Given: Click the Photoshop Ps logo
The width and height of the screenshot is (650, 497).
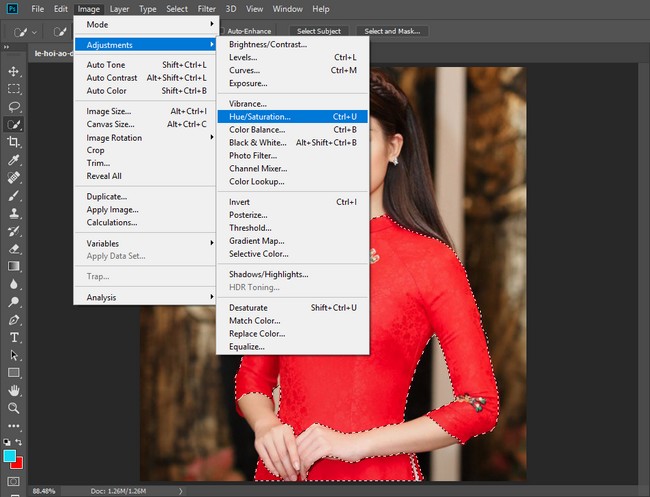Looking at the screenshot, I should click(13, 9).
